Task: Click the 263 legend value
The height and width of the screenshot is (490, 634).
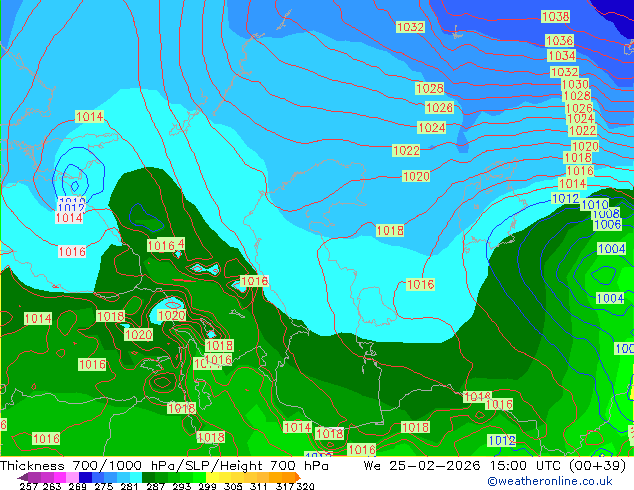Action: 52,486
